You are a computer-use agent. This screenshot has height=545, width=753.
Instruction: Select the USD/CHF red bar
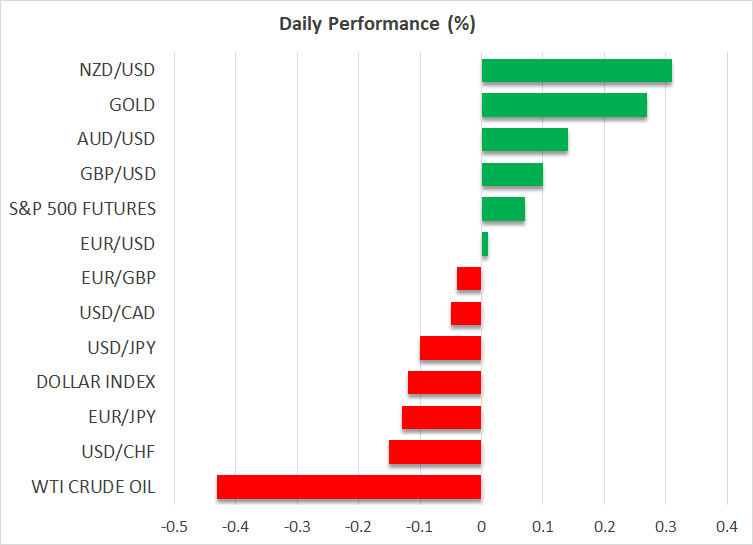435,452
